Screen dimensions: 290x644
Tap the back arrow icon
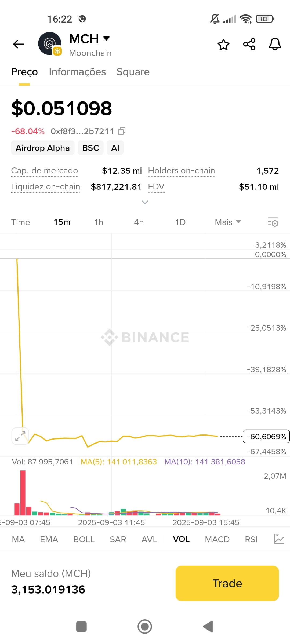click(19, 44)
